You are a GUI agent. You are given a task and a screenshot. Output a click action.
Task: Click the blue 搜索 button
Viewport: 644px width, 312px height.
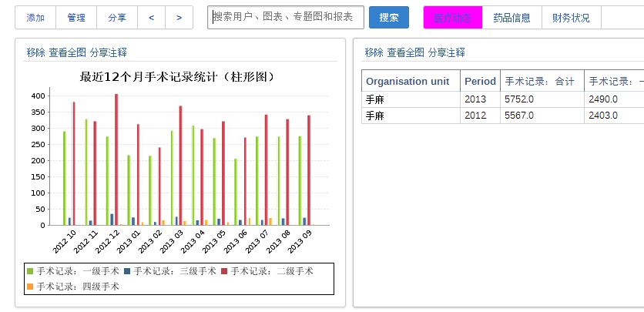click(389, 17)
